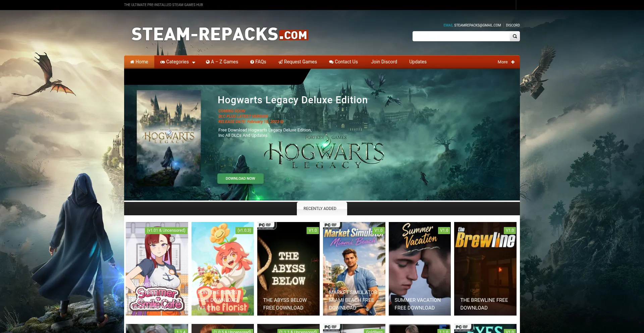Click the Contact Us chat bubbles icon
This screenshot has height=333, width=644.
click(331, 62)
